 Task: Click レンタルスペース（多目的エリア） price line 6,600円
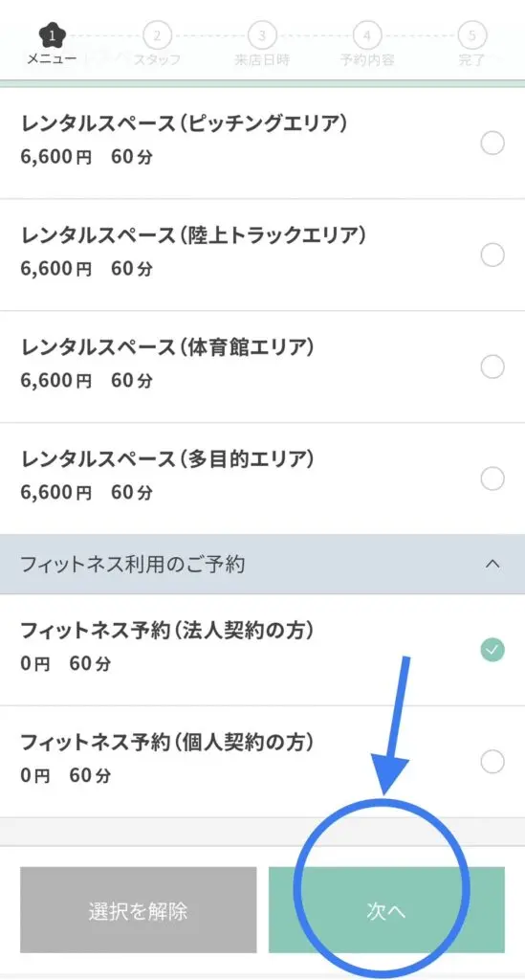tap(56, 493)
